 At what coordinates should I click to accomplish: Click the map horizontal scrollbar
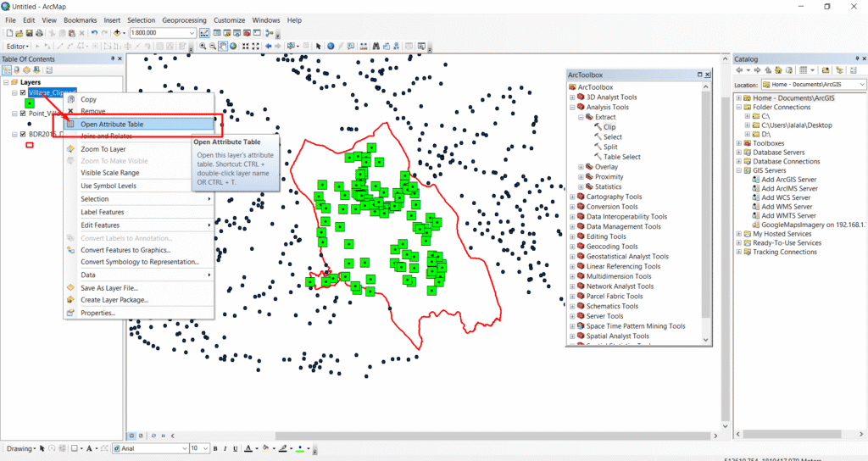[492, 436]
